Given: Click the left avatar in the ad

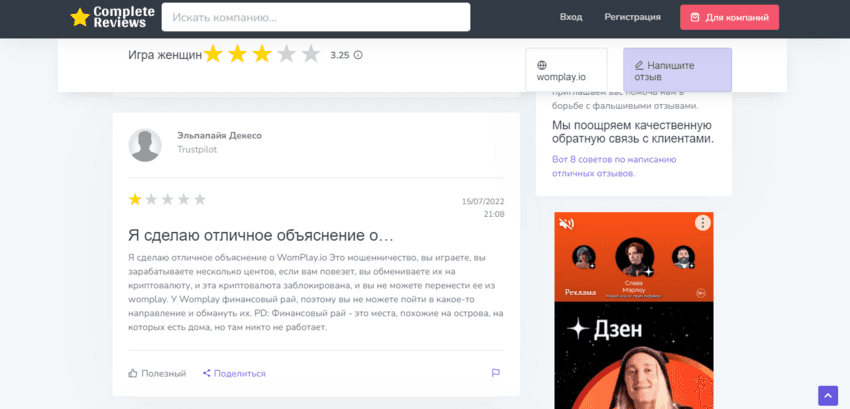Looking at the screenshot, I should tap(584, 257).
